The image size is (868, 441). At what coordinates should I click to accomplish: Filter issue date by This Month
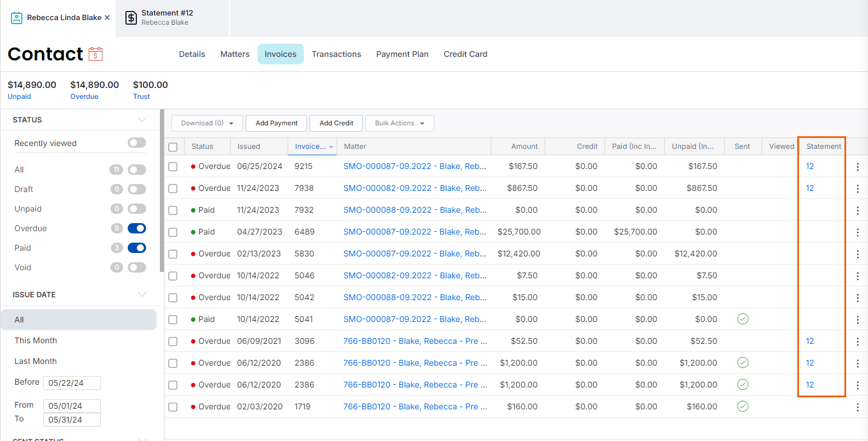click(x=36, y=340)
